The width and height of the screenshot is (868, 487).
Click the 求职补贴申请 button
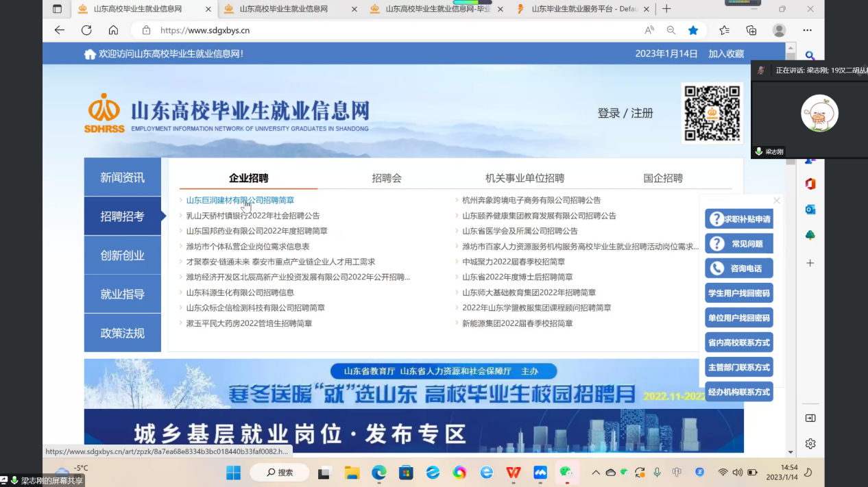[739, 219]
